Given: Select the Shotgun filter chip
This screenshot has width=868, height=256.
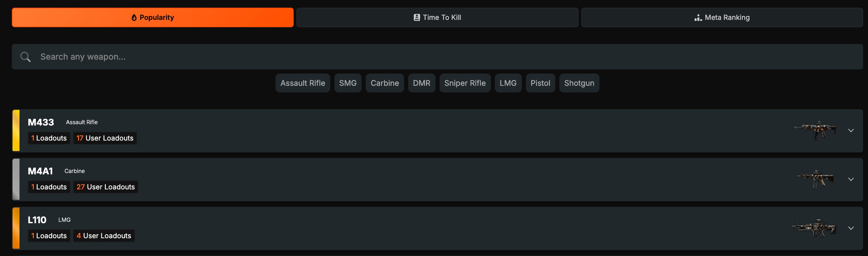Looking at the screenshot, I should pos(579,83).
